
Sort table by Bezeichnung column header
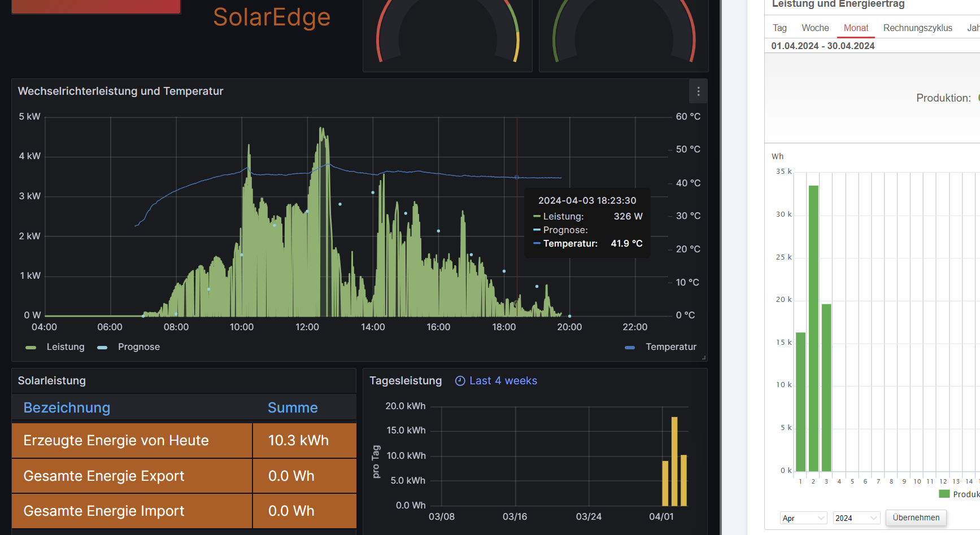tap(67, 407)
